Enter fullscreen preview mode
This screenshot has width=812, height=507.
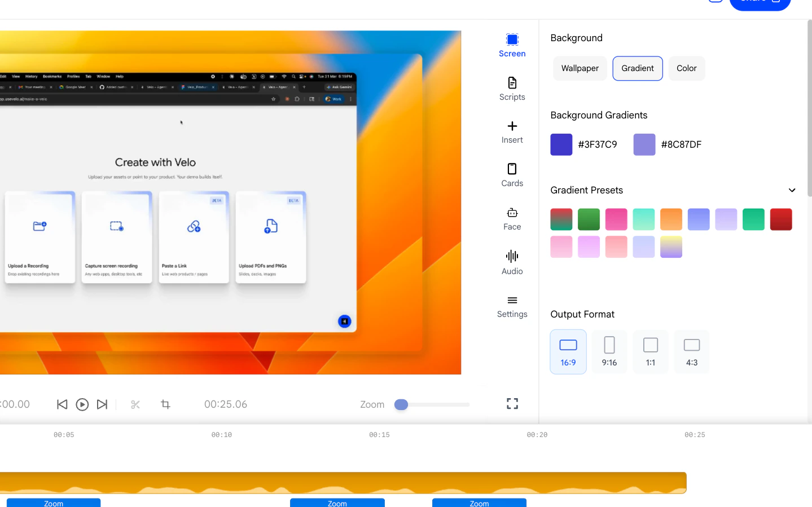(x=512, y=404)
